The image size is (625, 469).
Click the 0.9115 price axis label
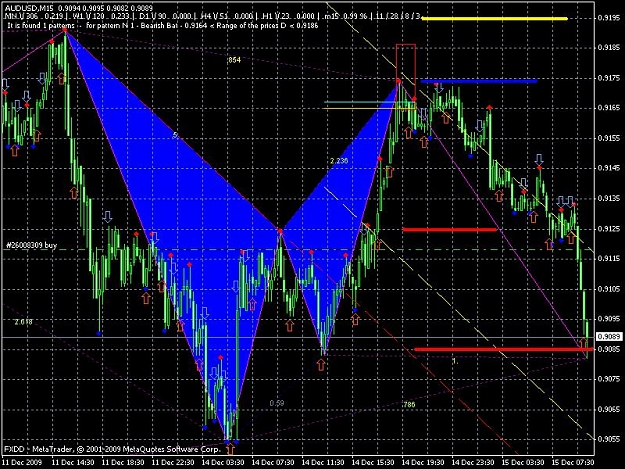coord(609,258)
